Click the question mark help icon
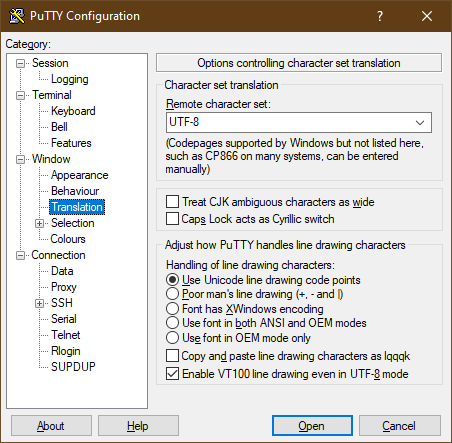This screenshot has height=443, width=452. tap(380, 16)
